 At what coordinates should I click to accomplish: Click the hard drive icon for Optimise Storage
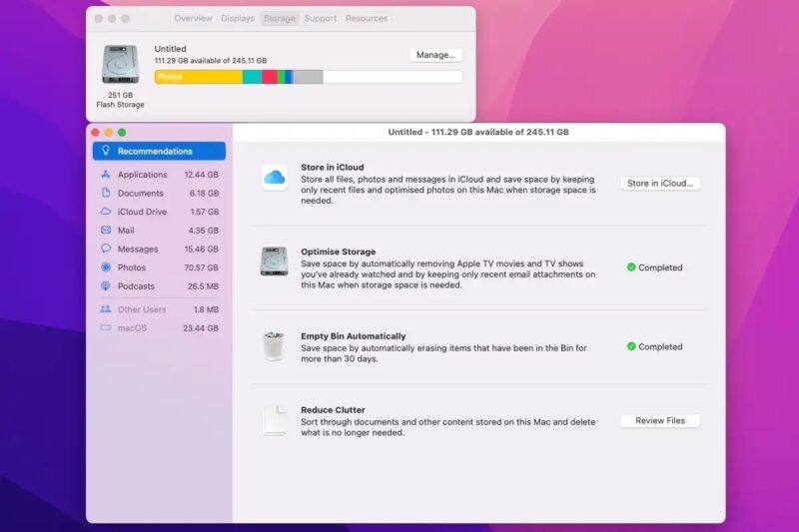click(274, 262)
